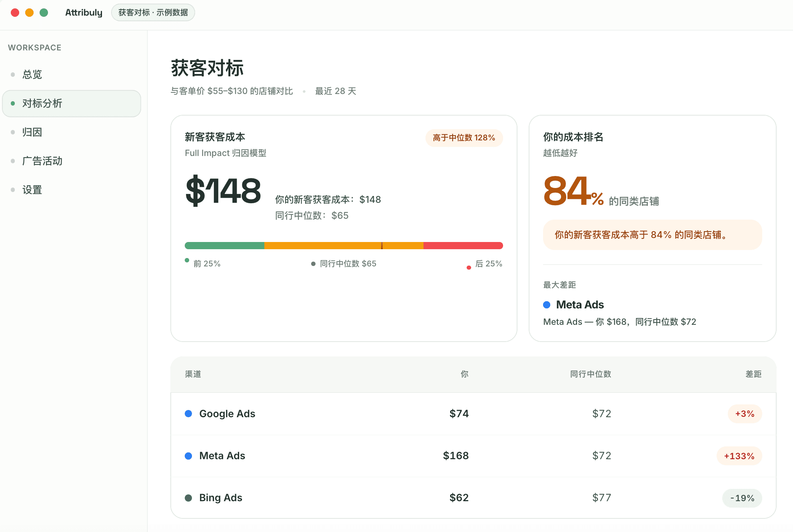Click the $77 peer median value
The image size is (793, 532).
tap(601, 498)
